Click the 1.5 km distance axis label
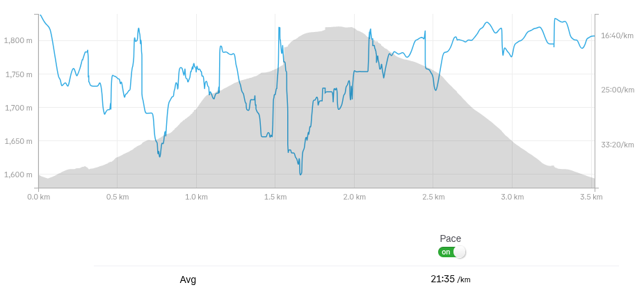This screenshot has height=292, width=644. coord(275,197)
